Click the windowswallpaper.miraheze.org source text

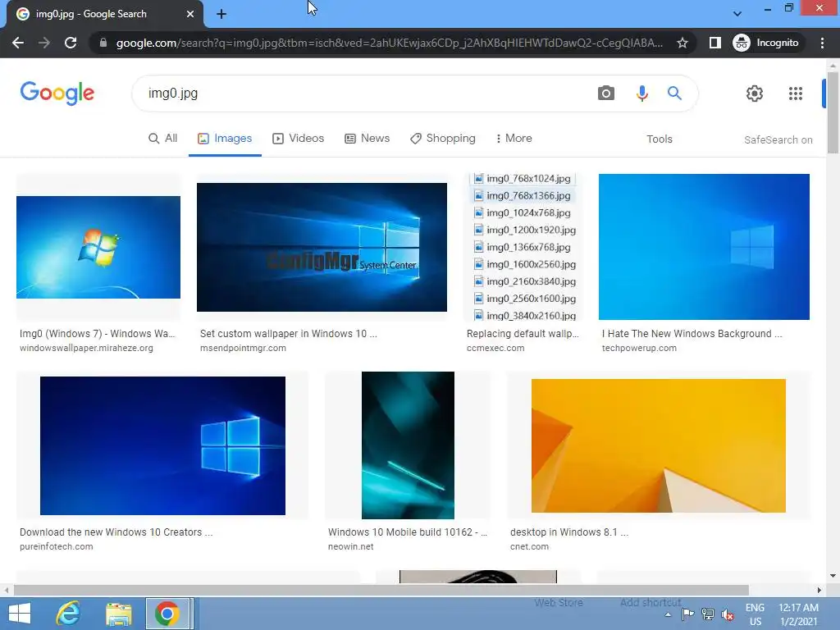(86, 348)
